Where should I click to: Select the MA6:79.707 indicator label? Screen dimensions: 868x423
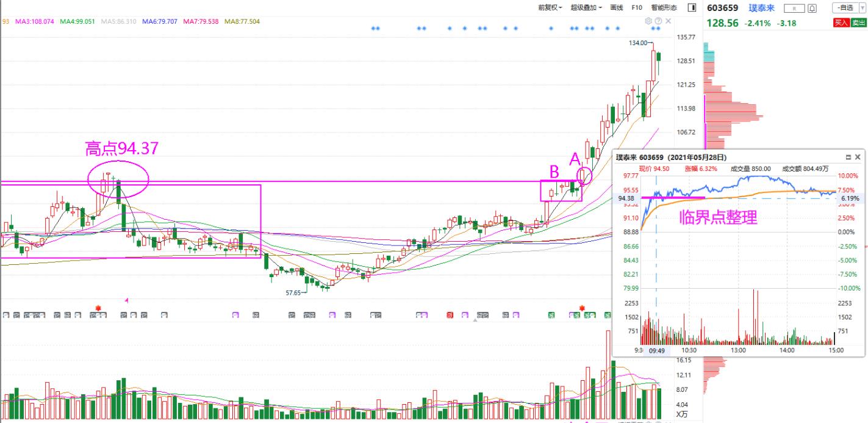160,21
